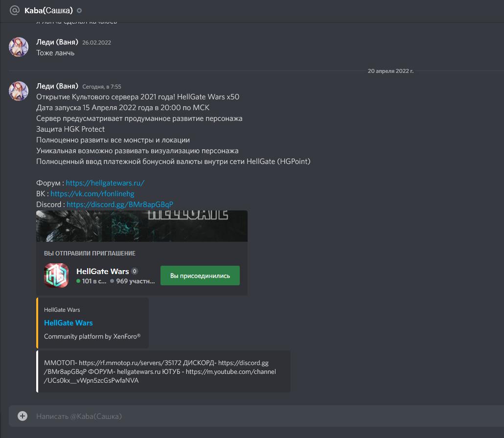Open the discord.gg/BMr8apGBqP invite link
The width and height of the screenshot is (504, 438).
(x=120, y=205)
